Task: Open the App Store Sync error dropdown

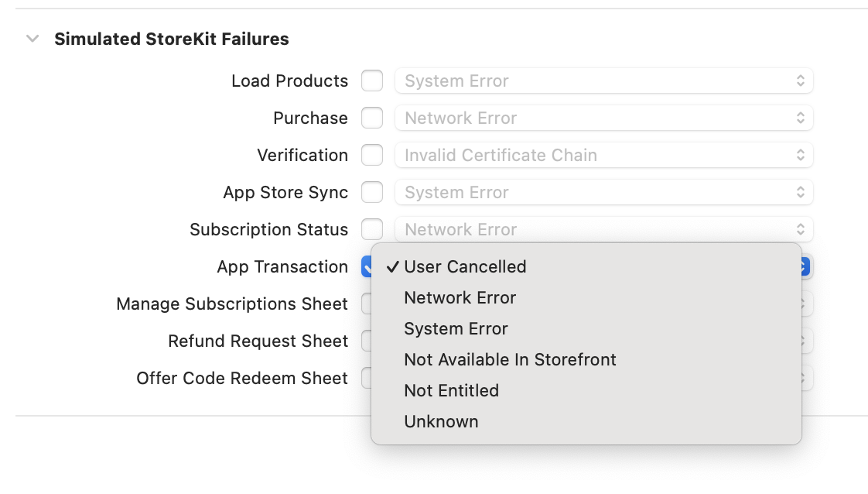Action: pos(604,192)
